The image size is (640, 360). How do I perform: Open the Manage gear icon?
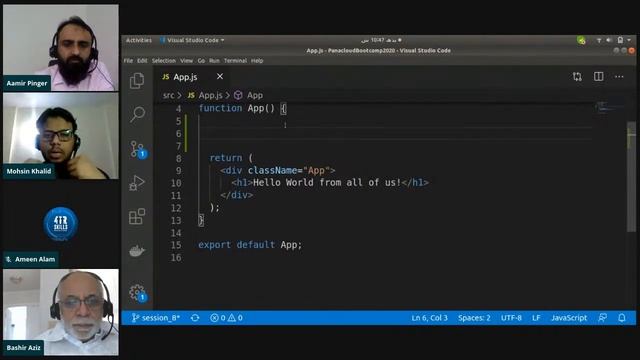138,293
